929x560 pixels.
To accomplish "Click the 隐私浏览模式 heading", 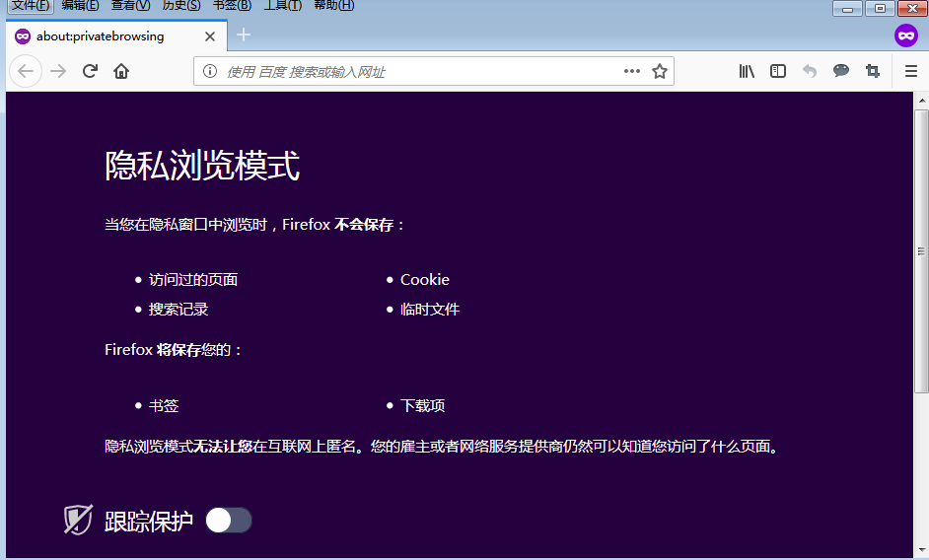I will 202,166.
